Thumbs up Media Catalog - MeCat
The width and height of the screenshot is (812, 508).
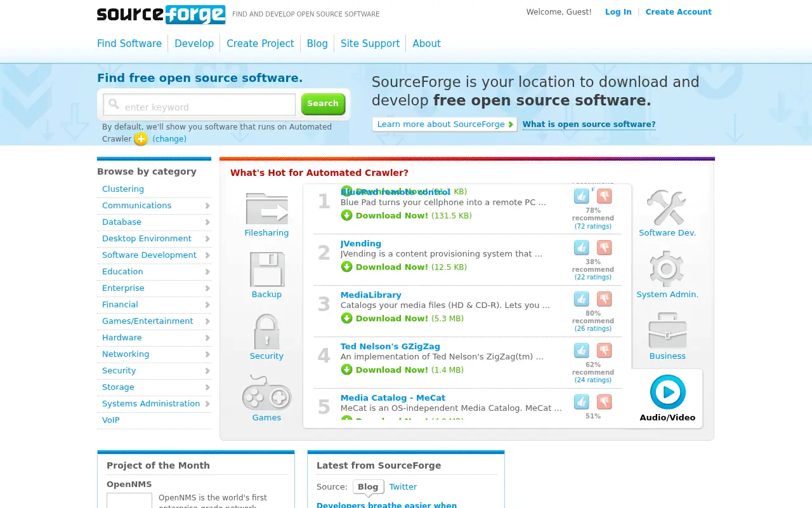point(582,402)
